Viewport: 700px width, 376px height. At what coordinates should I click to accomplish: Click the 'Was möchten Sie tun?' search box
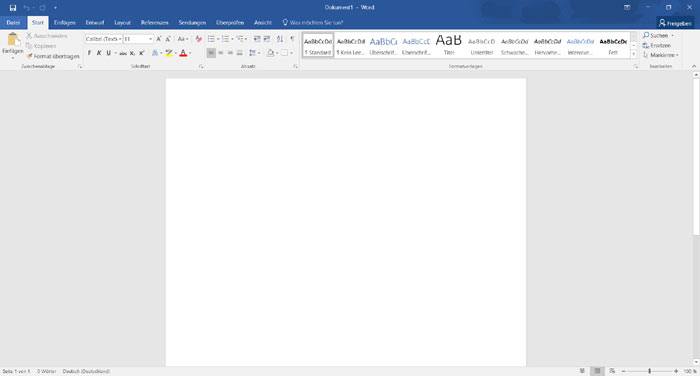(x=313, y=22)
